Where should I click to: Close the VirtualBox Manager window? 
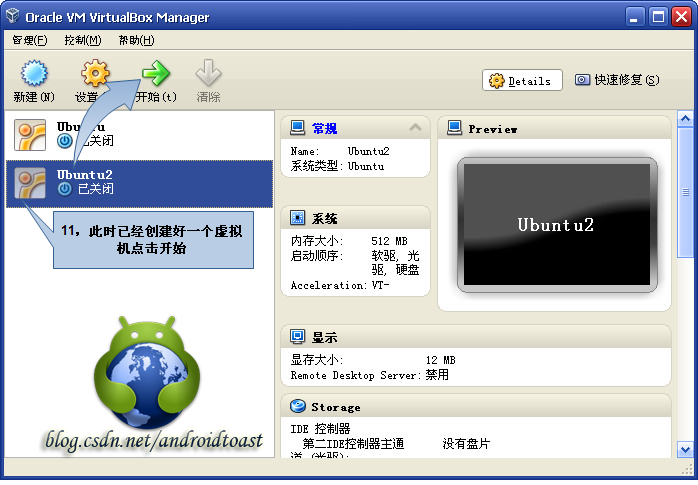682,17
